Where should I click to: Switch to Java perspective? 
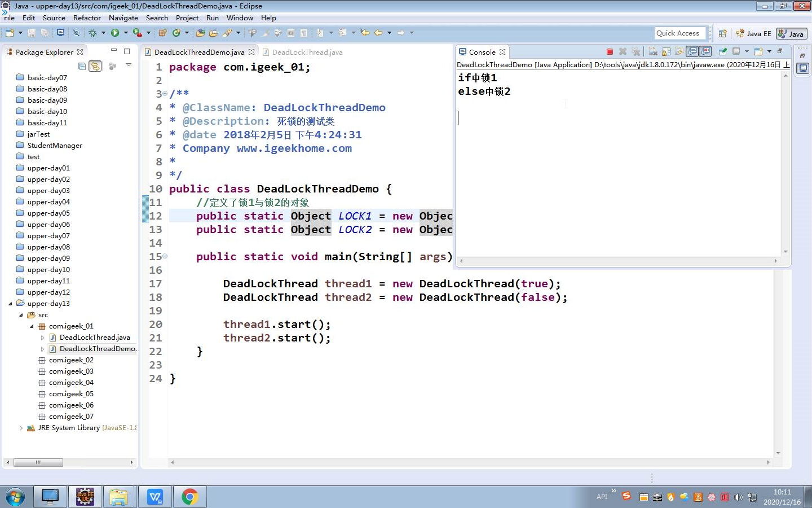[x=791, y=34]
